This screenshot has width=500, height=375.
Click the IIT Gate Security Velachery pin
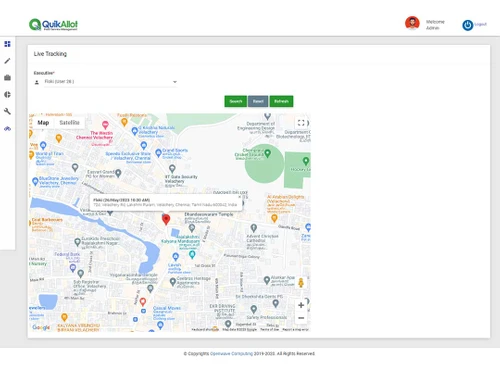pyautogui.click(x=172, y=169)
